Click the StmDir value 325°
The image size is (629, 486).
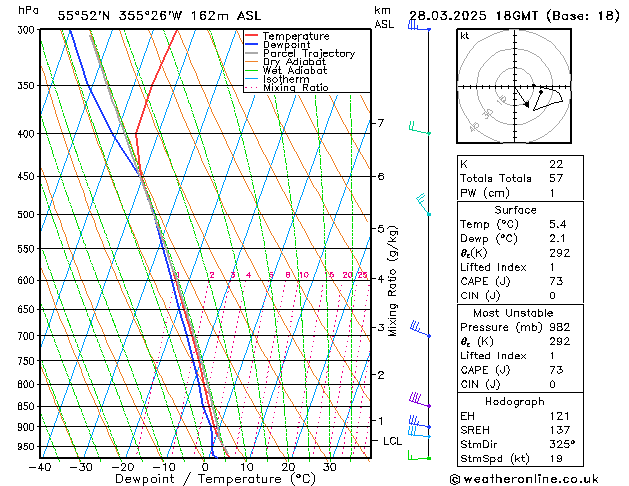(562, 444)
